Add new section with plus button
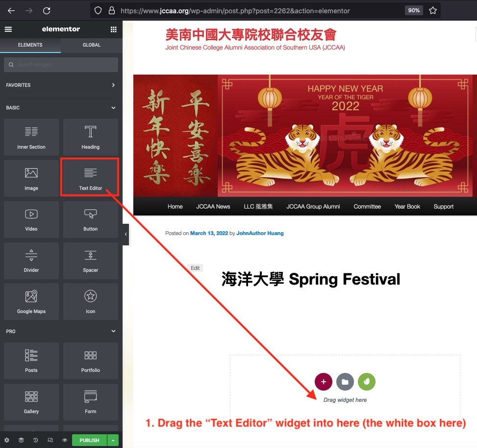477x448 pixels. click(x=324, y=382)
